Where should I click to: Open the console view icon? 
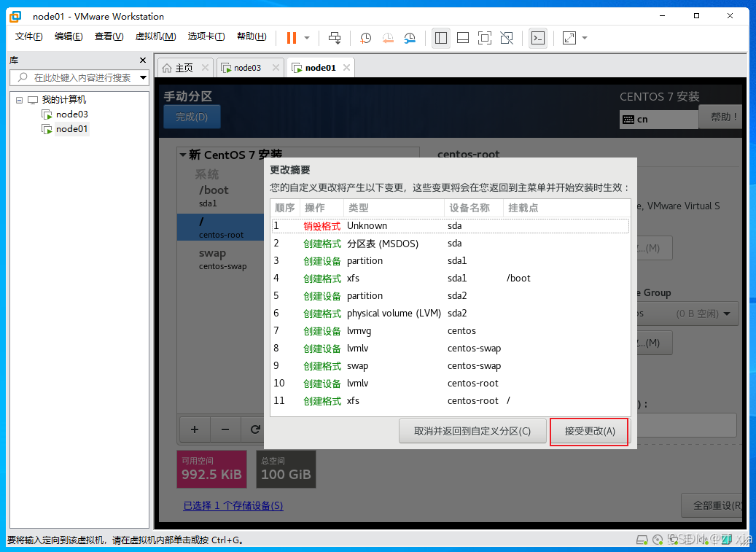[537, 38]
